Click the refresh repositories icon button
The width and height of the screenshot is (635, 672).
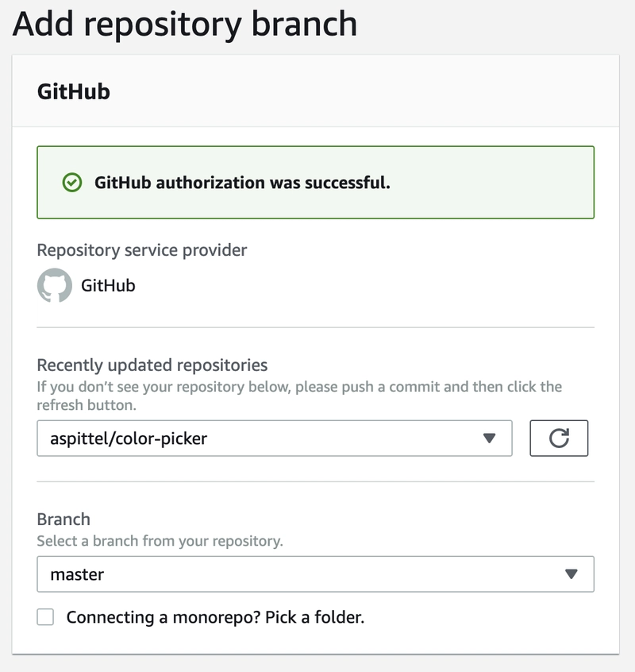pyautogui.click(x=559, y=438)
